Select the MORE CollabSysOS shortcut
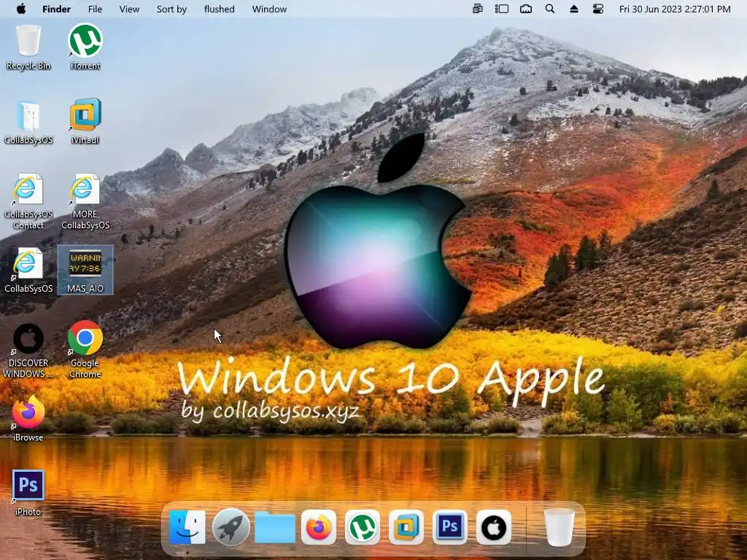The image size is (747, 560). click(85, 201)
